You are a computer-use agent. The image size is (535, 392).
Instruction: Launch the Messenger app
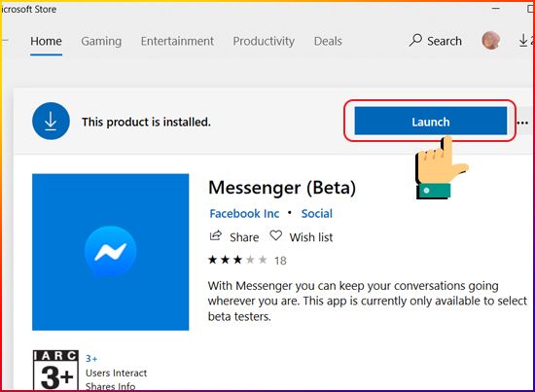click(x=431, y=121)
